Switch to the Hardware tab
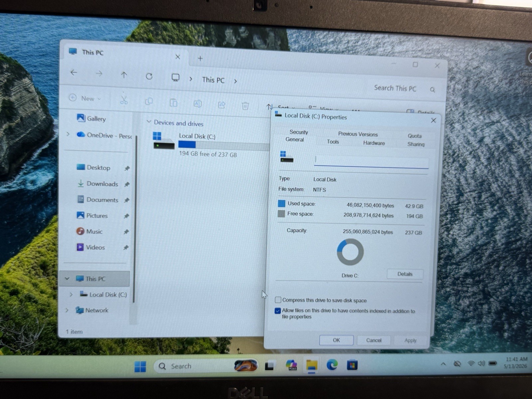This screenshot has width=532, height=399. [374, 143]
